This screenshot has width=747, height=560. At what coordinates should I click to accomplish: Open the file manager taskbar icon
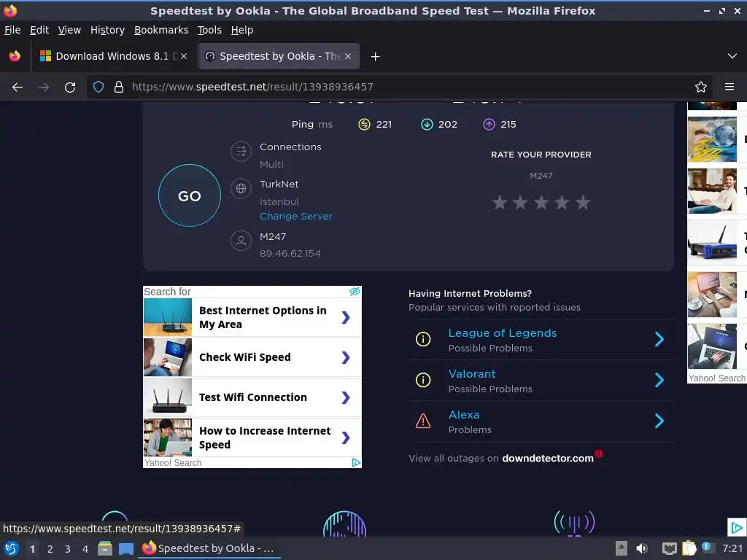pyautogui.click(x=105, y=548)
